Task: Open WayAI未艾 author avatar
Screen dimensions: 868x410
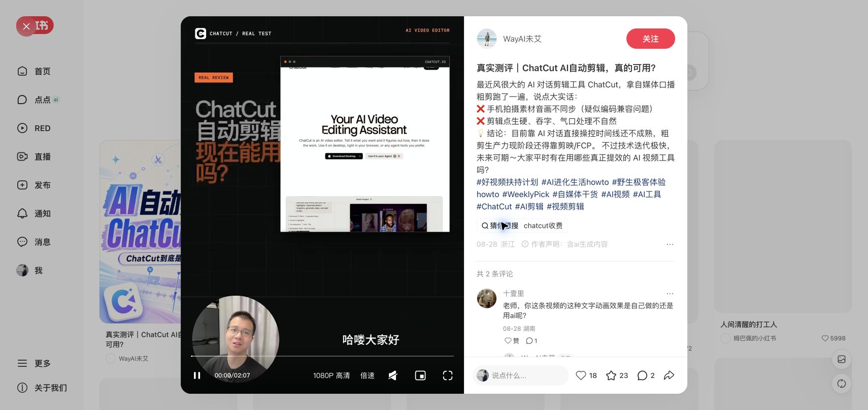Action: pos(487,39)
